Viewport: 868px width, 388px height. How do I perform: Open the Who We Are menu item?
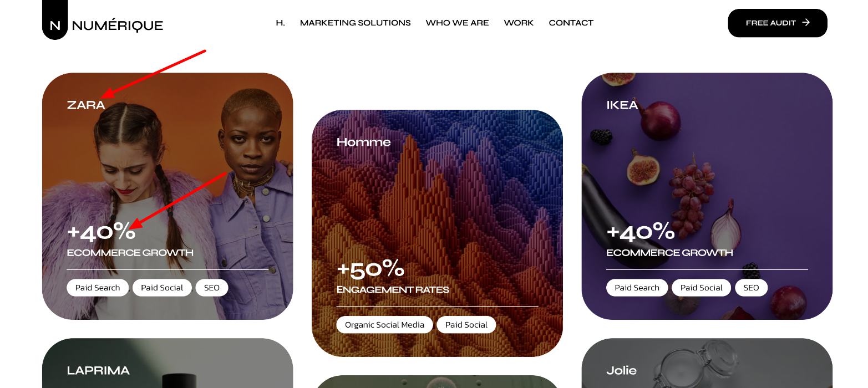[x=457, y=23]
